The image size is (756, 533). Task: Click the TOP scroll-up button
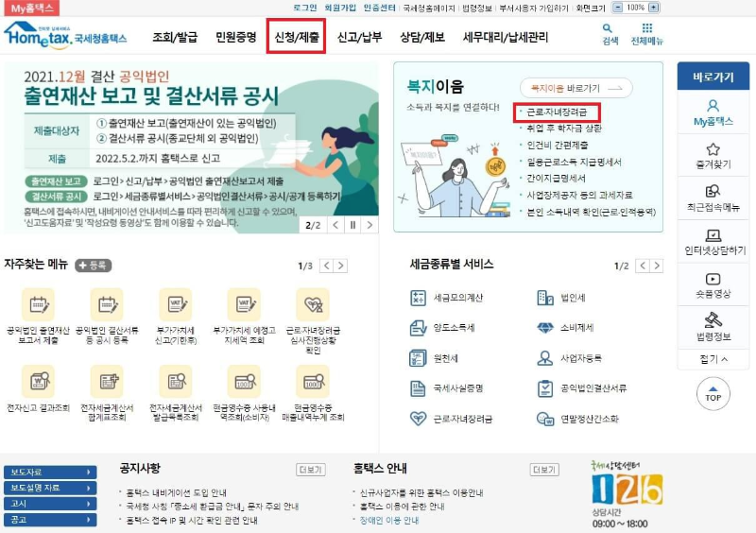[713, 393]
